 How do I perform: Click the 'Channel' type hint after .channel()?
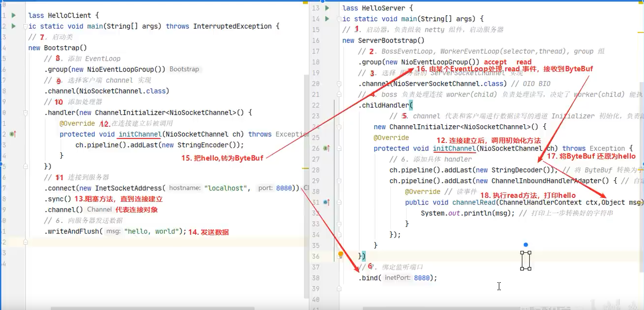[x=99, y=209]
